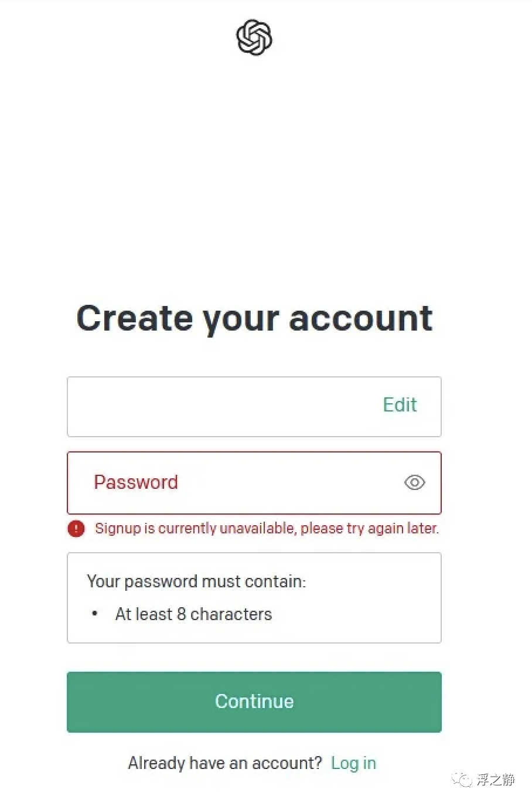The image size is (532, 803).
Task: Click the red Password placeholder label
Action: (x=136, y=482)
